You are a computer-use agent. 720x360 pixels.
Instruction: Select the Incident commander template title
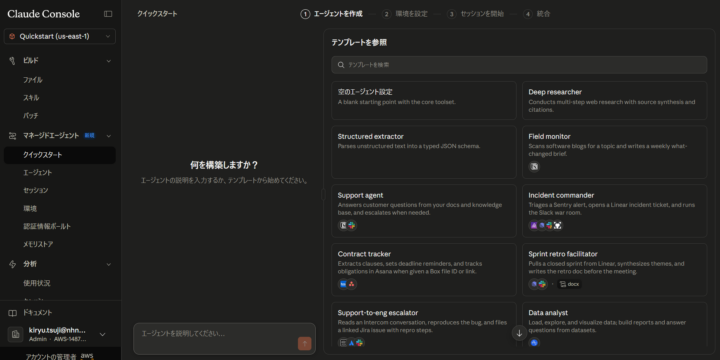pos(561,195)
